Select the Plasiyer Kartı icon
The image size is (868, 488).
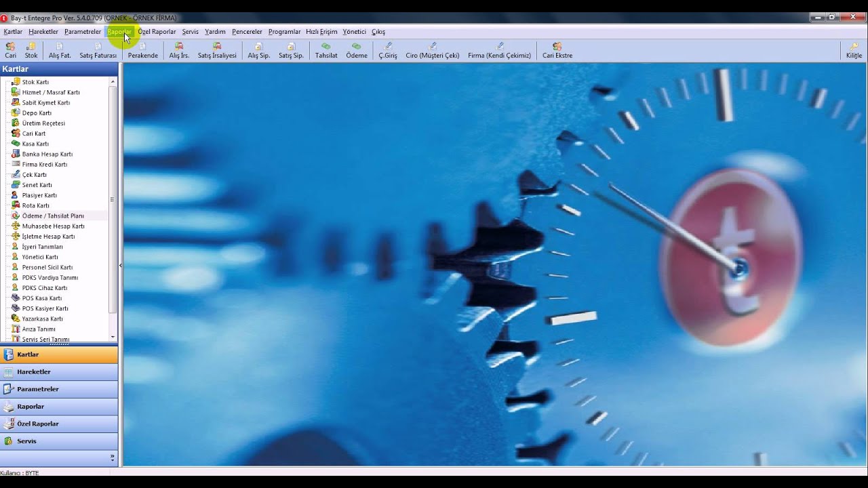pos(16,195)
